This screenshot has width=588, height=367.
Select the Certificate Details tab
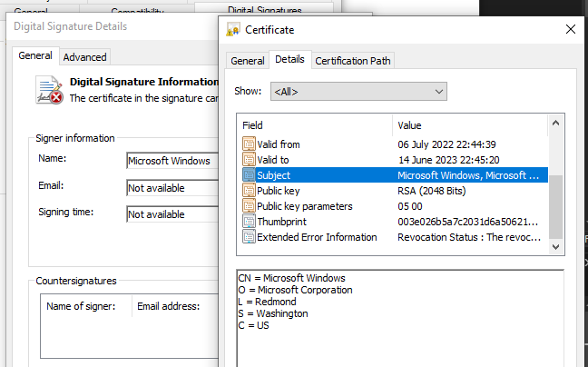coord(289,59)
